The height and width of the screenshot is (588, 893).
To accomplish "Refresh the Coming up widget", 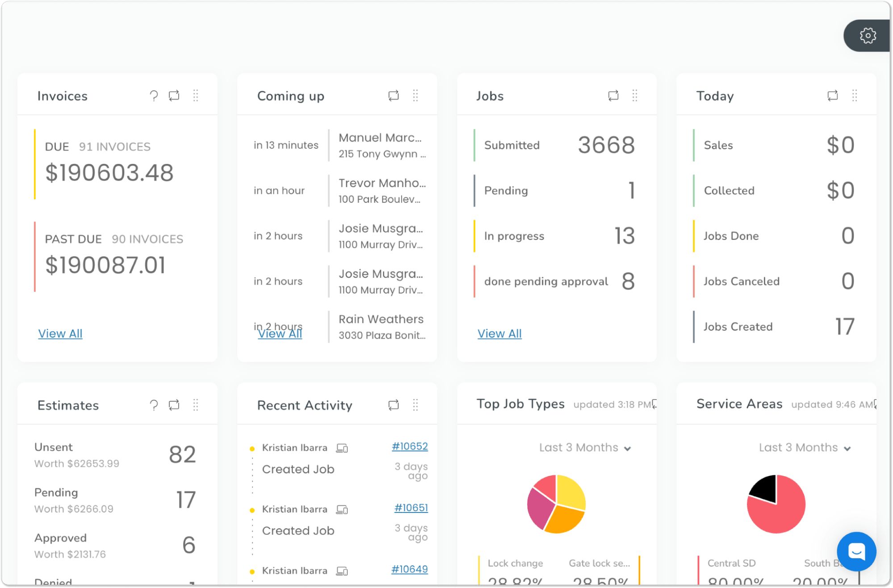I will tap(394, 96).
